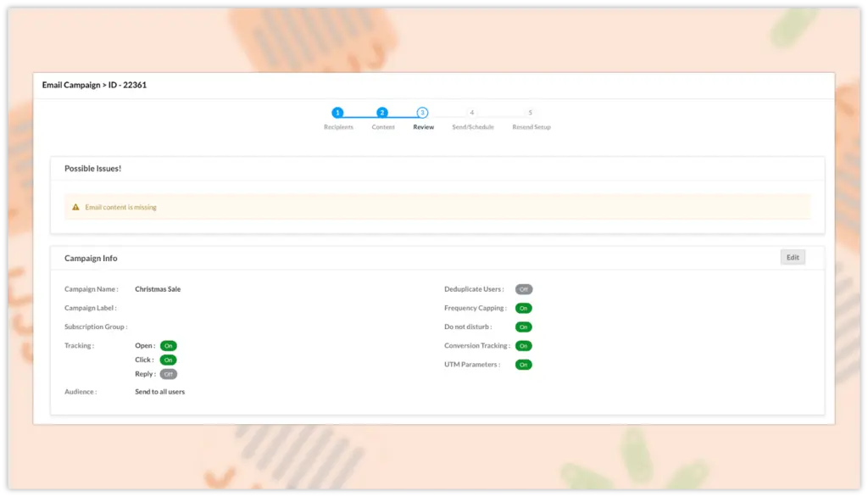This screenshot has width=868, height=497.
Task: Switch off Frequency Capping
Action: pyautogui.click(x=524, y=309)
